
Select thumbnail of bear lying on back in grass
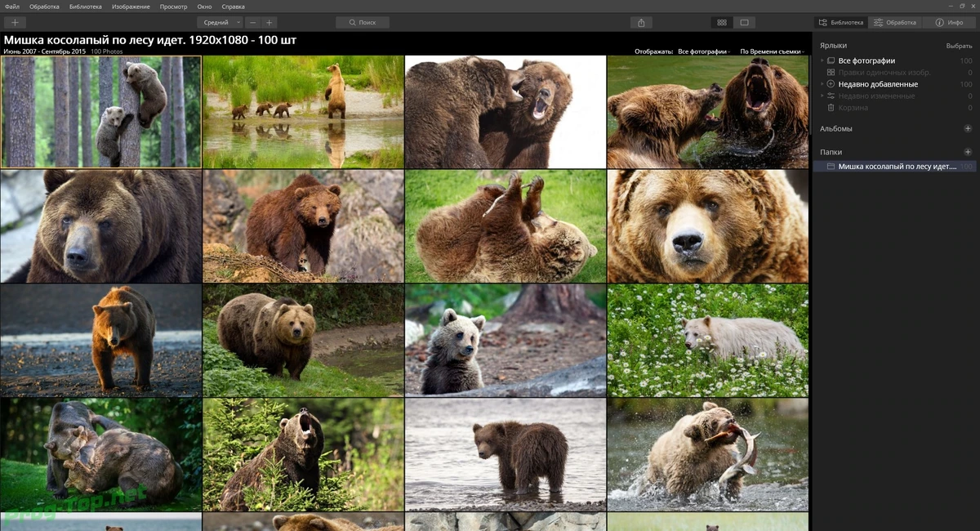coord(506,226)
